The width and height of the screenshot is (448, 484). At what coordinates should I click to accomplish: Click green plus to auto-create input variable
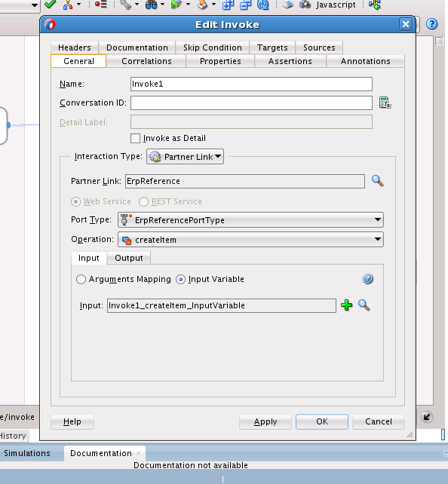[x=346, y=305]
